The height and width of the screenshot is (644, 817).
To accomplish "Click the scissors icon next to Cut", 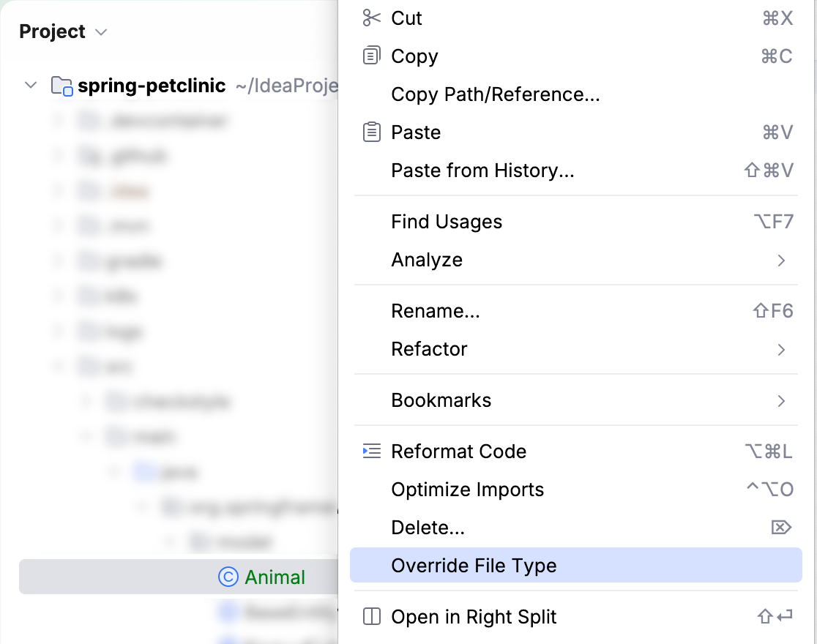I will 372,18.
